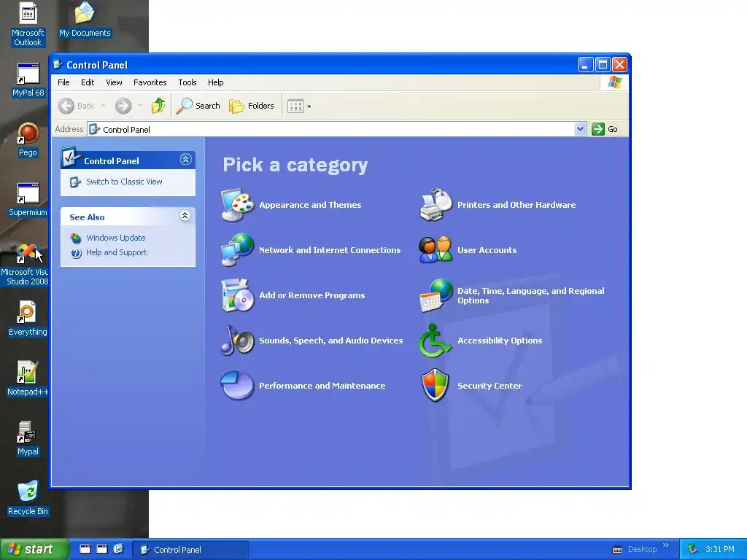Collapse the Control Panel sidebar section

[186, 160]
